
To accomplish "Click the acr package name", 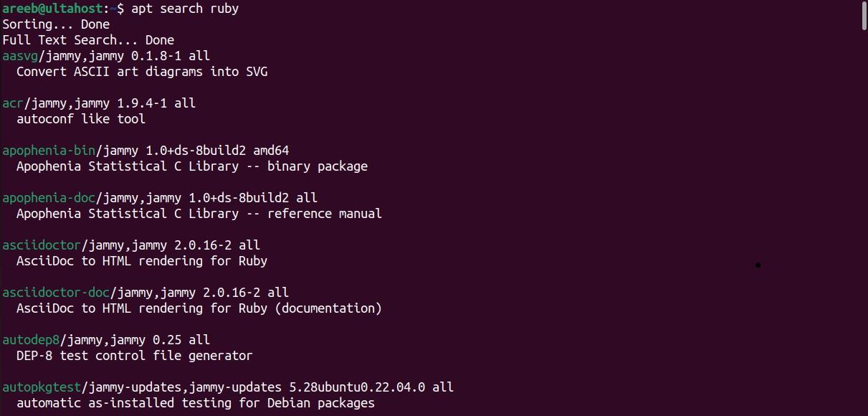I will 13,103.
